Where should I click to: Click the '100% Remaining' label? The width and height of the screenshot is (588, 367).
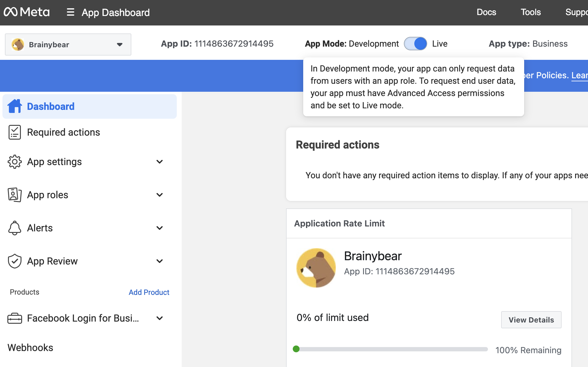(x=528, y=350)
